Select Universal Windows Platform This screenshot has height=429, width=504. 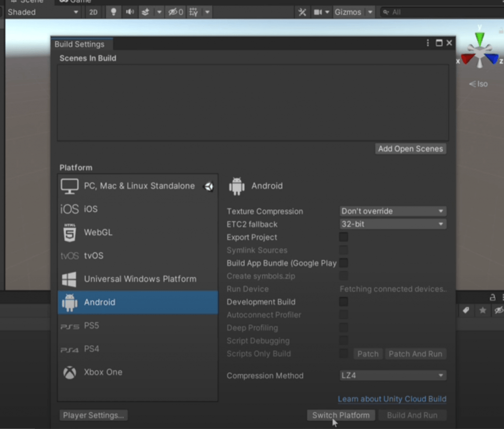[138, 279]
